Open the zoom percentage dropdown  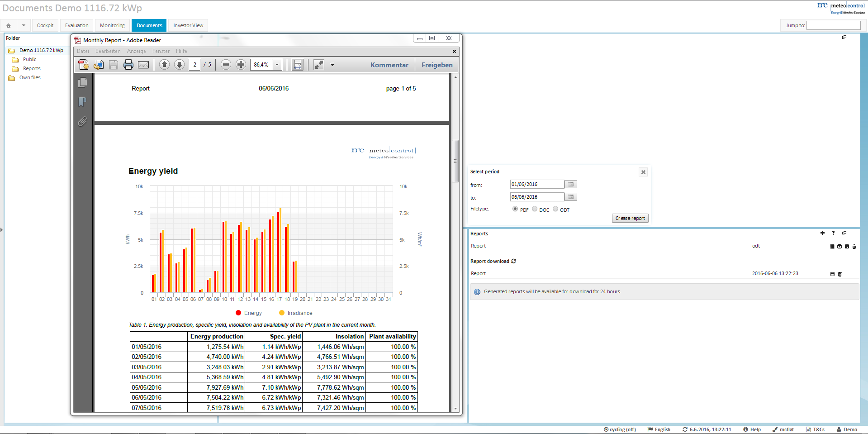277,65
